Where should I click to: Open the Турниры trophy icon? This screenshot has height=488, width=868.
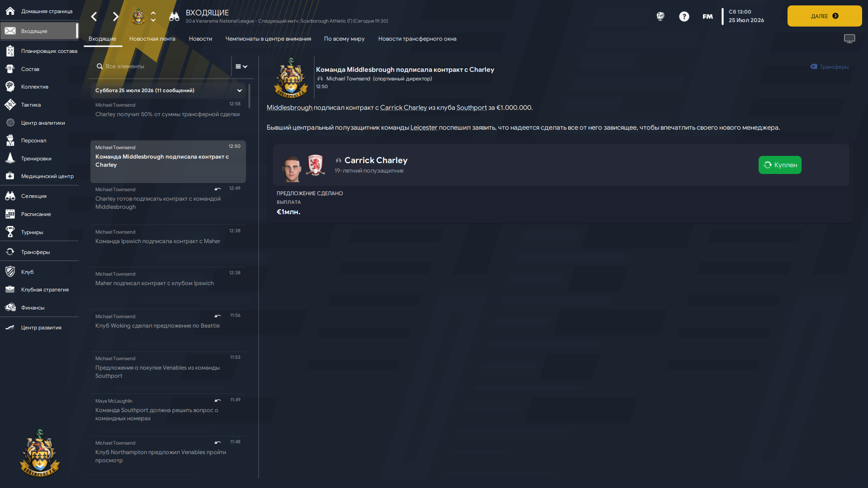pyautogui.click(x=10, y=232)
